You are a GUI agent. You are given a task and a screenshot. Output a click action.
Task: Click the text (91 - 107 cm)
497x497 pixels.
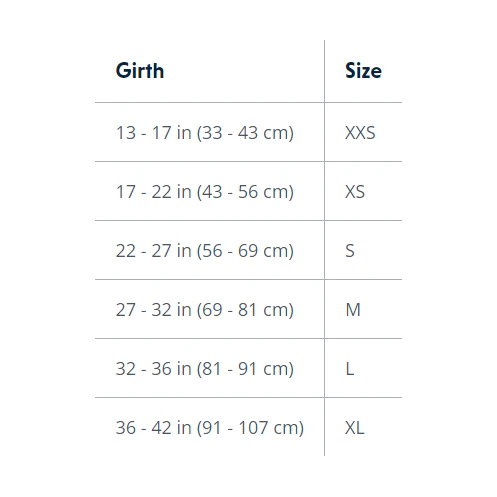[250, 428]
